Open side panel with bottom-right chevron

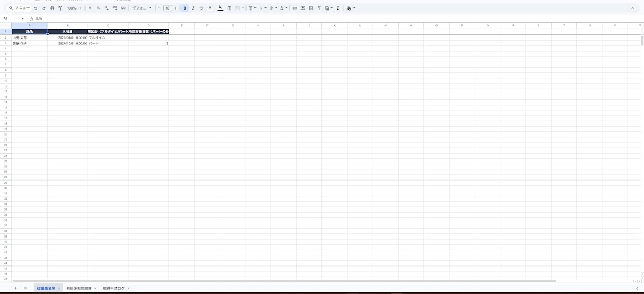pyautogui.click(x=637, y=288)
